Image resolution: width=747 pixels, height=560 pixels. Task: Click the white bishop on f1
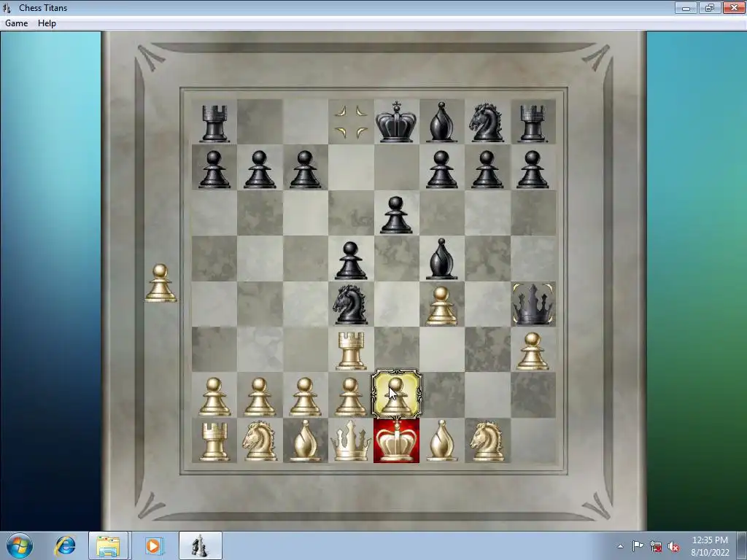tap(441, 441)
